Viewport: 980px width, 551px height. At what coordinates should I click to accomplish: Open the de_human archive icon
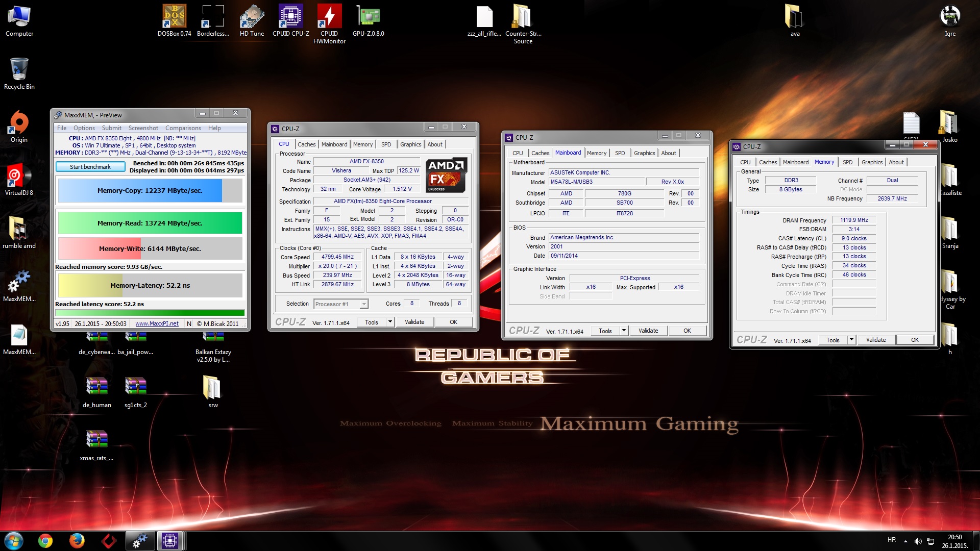click(97, 392)
